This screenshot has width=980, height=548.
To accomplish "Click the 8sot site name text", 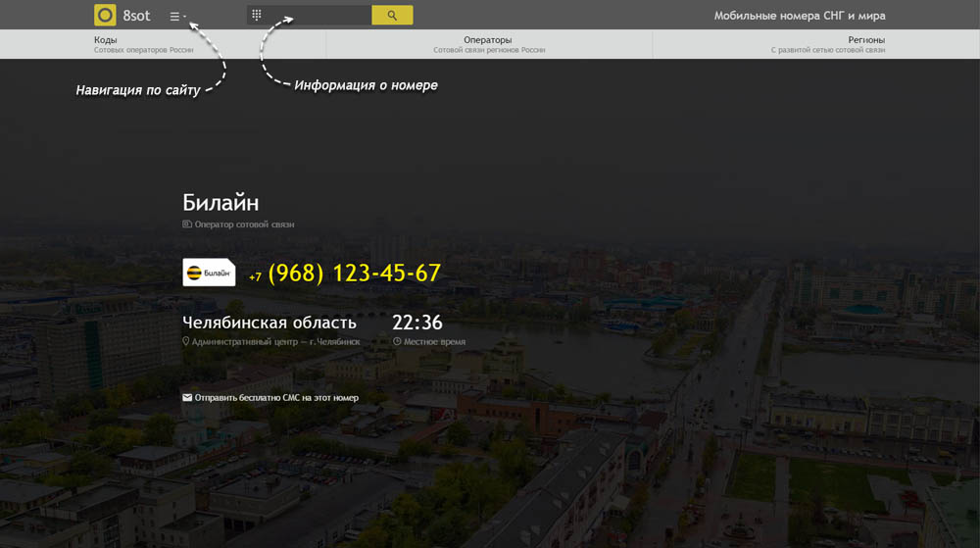I will coord(136,16).
